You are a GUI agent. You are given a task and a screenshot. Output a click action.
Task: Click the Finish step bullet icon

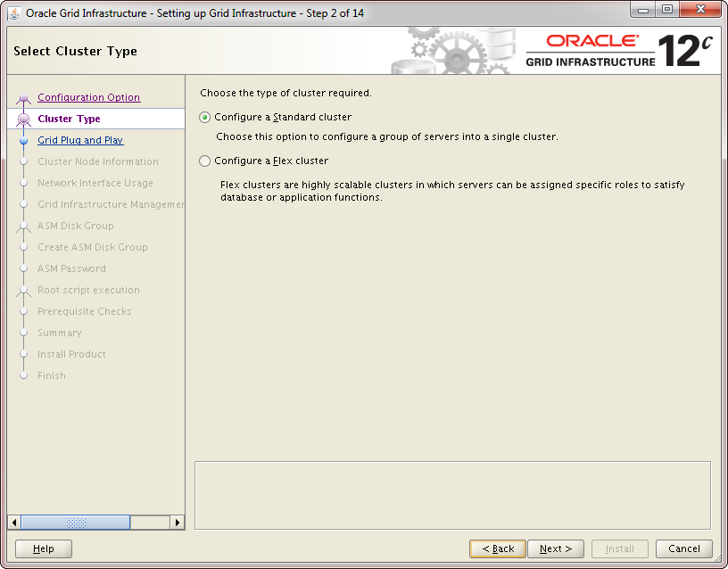click(24, 376)
